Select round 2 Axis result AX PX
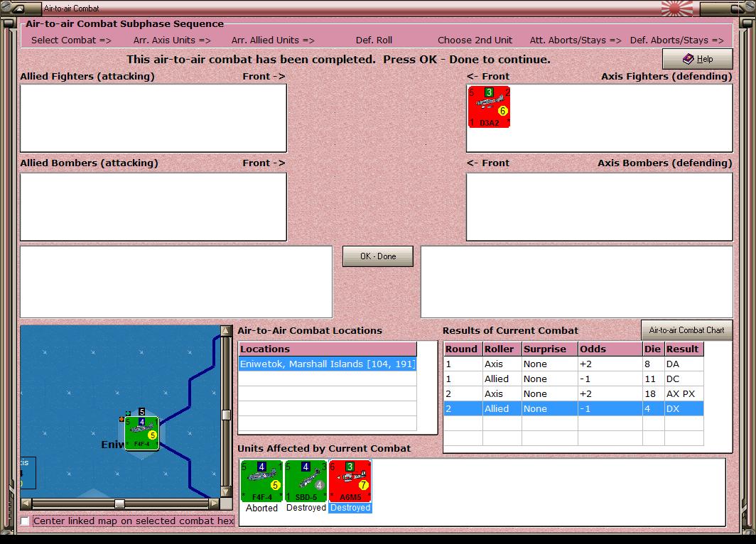Screen dimensions: 756x544 point(573,393)
